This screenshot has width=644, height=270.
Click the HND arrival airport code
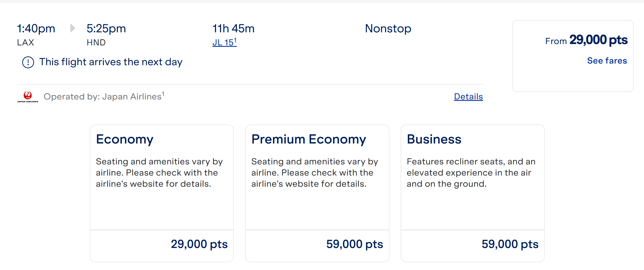(x=96, y=43)
